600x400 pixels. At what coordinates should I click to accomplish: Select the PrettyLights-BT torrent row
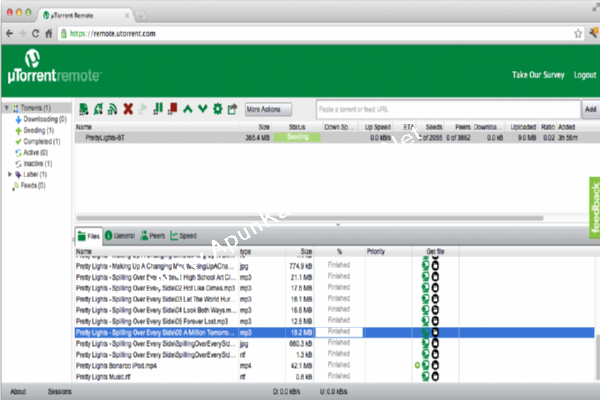[337, 138]
